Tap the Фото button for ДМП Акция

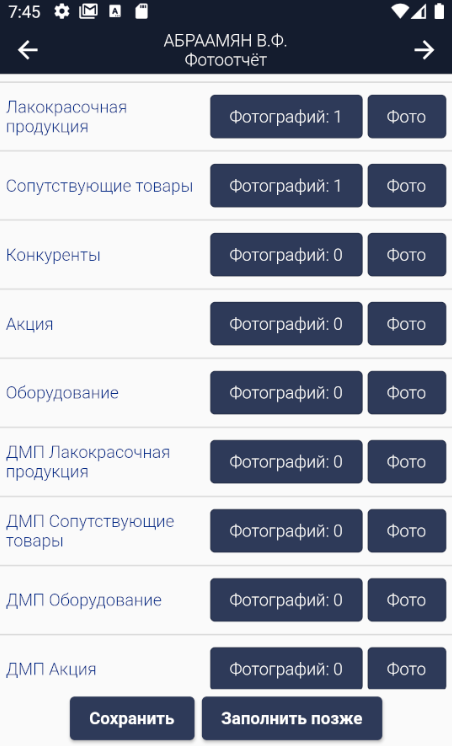407,668
